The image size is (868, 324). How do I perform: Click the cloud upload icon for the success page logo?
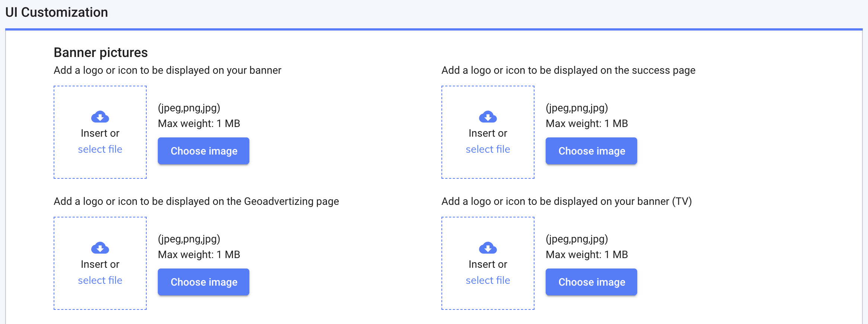point(488,117)
